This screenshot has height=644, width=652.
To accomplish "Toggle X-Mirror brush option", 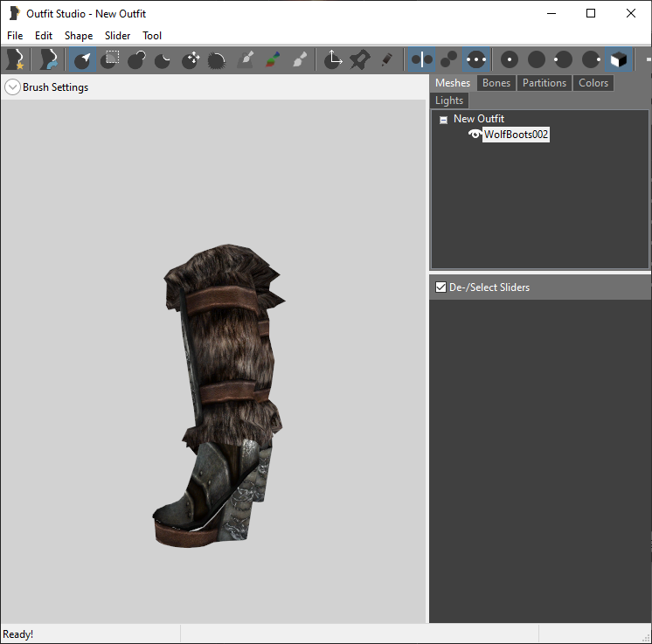I will (421, 59).
